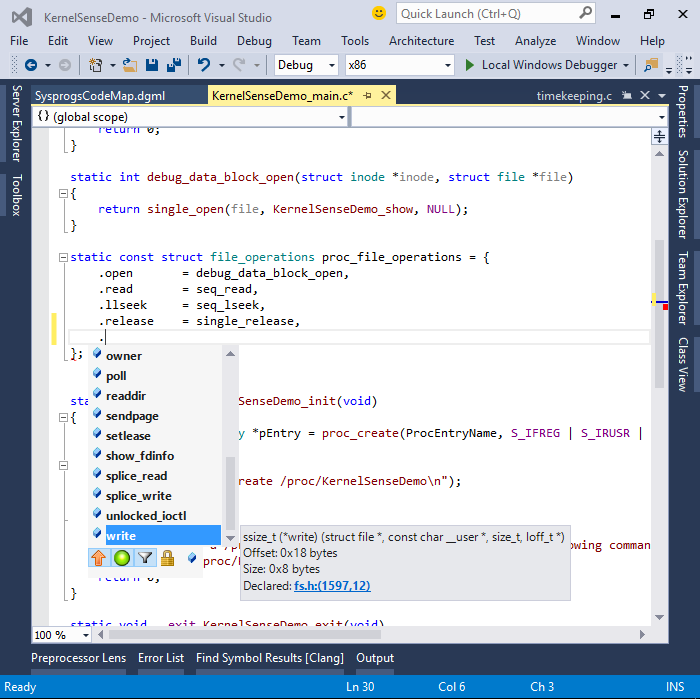Viewport: 700px width, 699px height.
Task: Click the Navigate Backward arrow icon
Action: (31, 65)
